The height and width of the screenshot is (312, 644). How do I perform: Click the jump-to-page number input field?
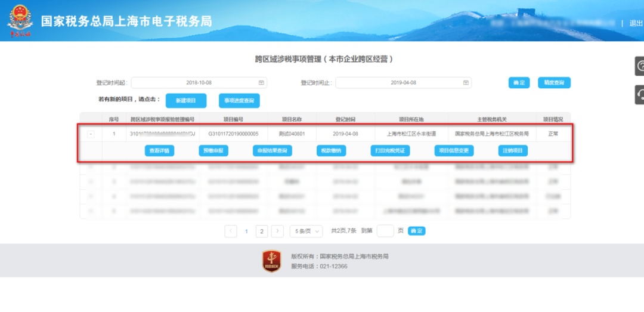385,231
